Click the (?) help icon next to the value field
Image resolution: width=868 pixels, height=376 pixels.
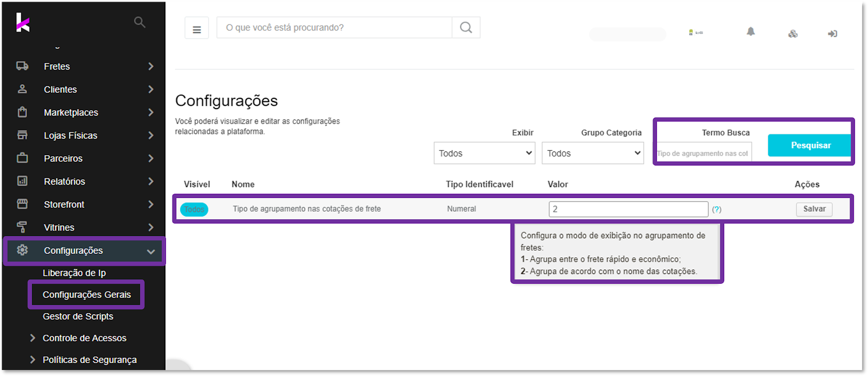[x=717, y=209]
